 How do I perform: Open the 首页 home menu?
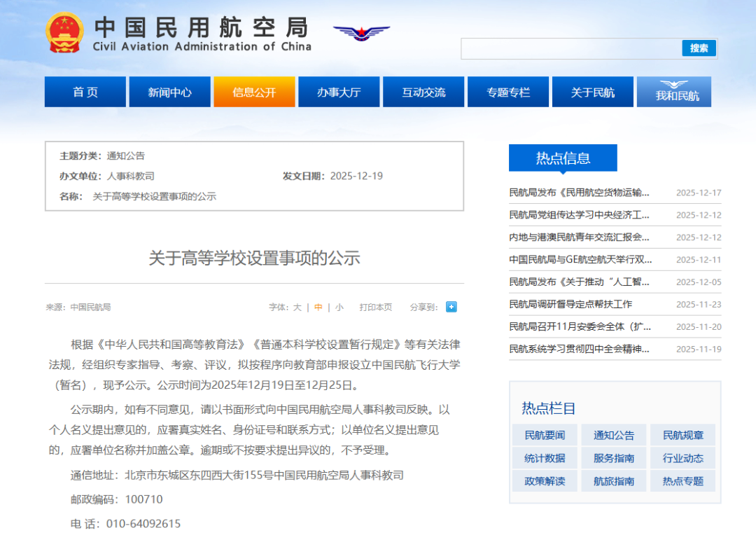(x=85, y=92)
